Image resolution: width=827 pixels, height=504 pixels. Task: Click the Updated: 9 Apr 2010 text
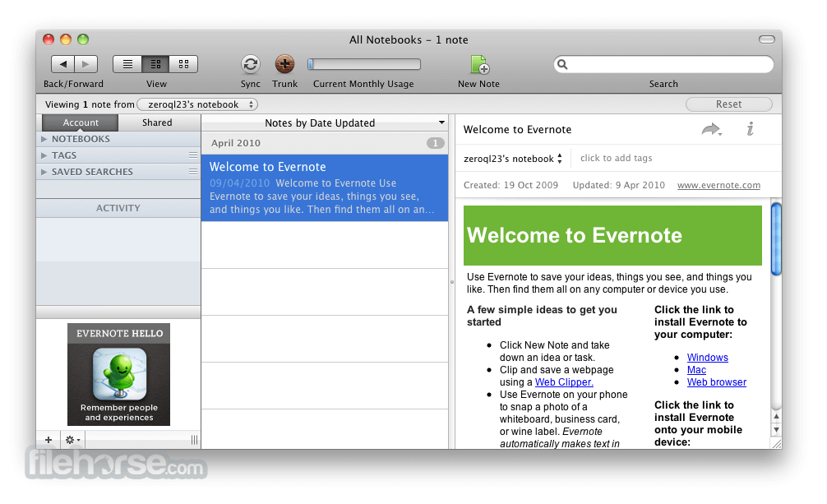pyautogui.click(x=619, y=185)
